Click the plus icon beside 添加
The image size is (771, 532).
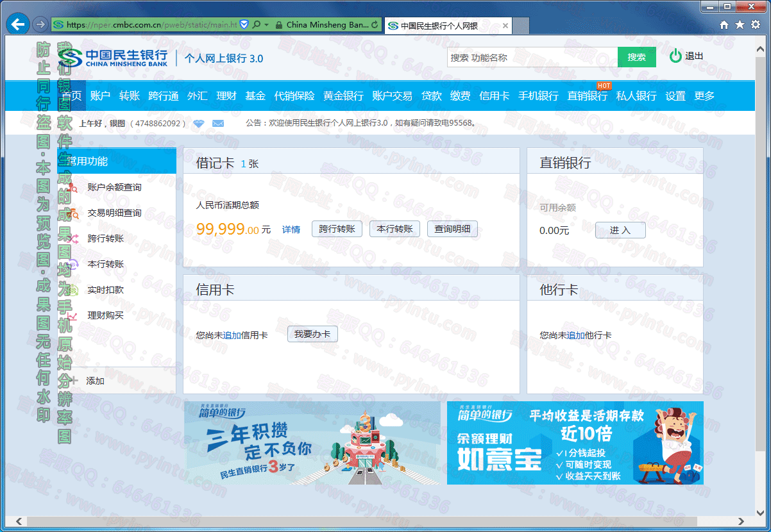coord(72,380)
